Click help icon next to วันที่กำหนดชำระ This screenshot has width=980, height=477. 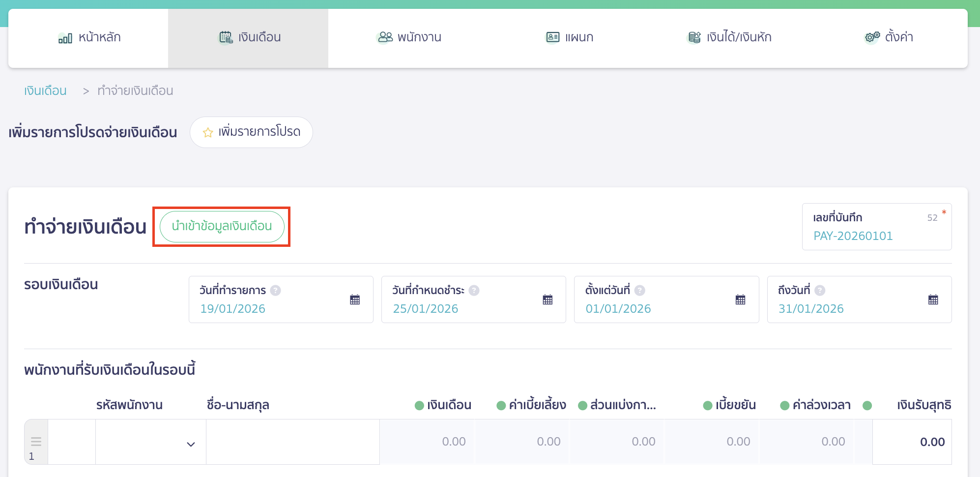point(474,291)
